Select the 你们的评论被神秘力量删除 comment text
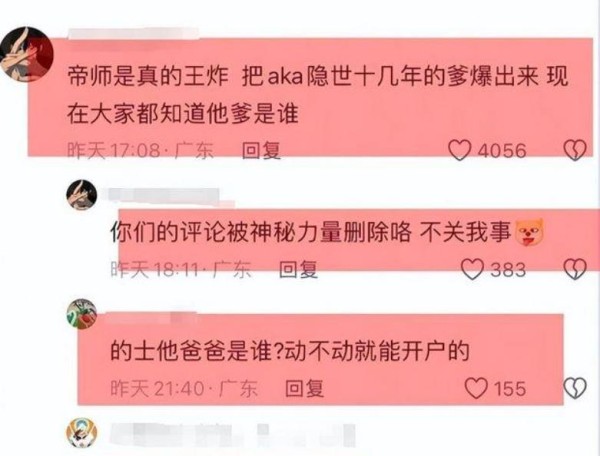 (327, 232)
